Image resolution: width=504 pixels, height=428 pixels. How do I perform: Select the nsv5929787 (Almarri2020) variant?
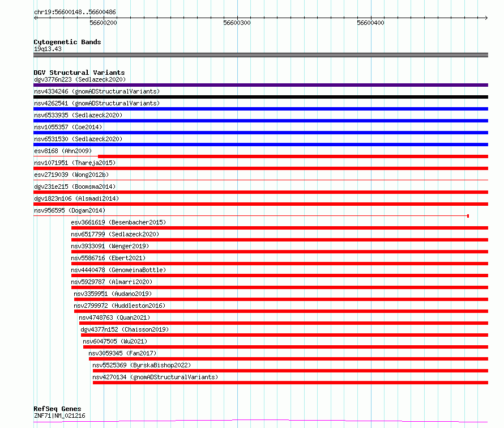coord(112,282)
